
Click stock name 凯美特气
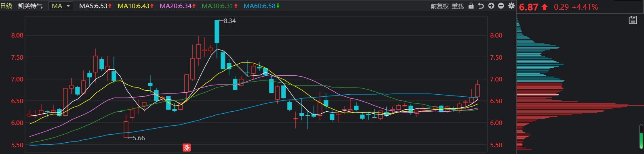tap(30, 6)
